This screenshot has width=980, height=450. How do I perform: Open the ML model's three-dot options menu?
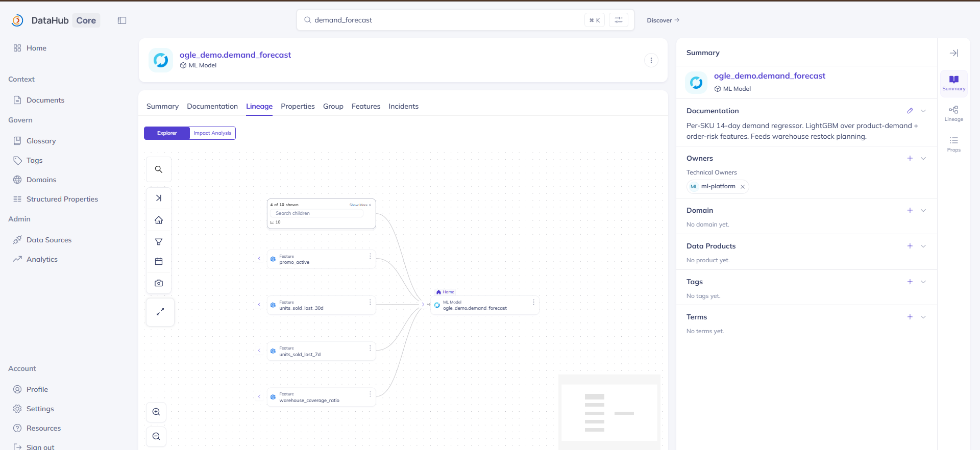[651, 60]
